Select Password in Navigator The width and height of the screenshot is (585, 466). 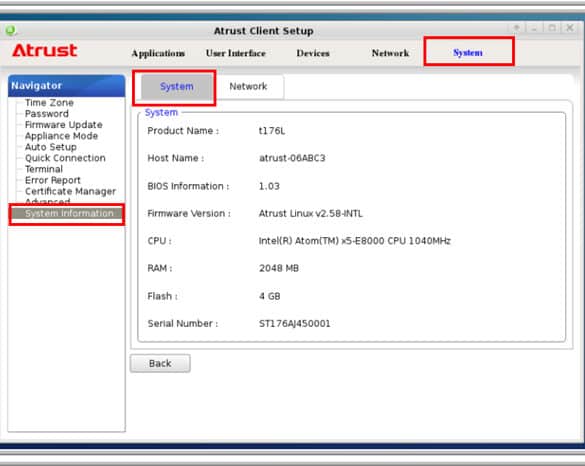(x=47, y=114)
